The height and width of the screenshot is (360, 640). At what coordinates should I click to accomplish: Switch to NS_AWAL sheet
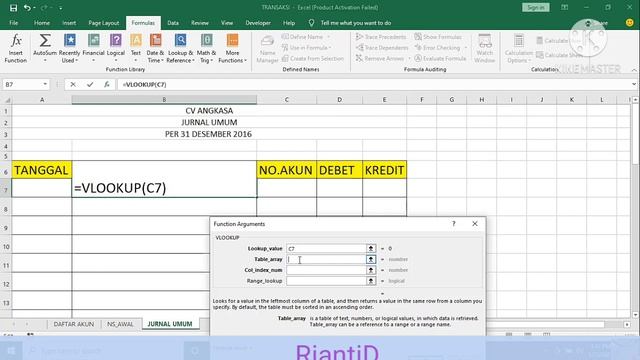pyautogui.click(x=120, y=324)
